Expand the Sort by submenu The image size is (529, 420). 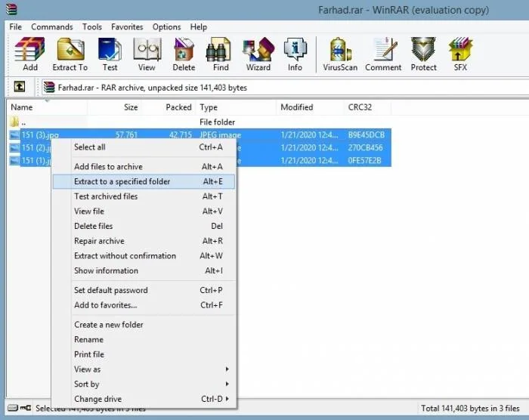tap(144, 384)
